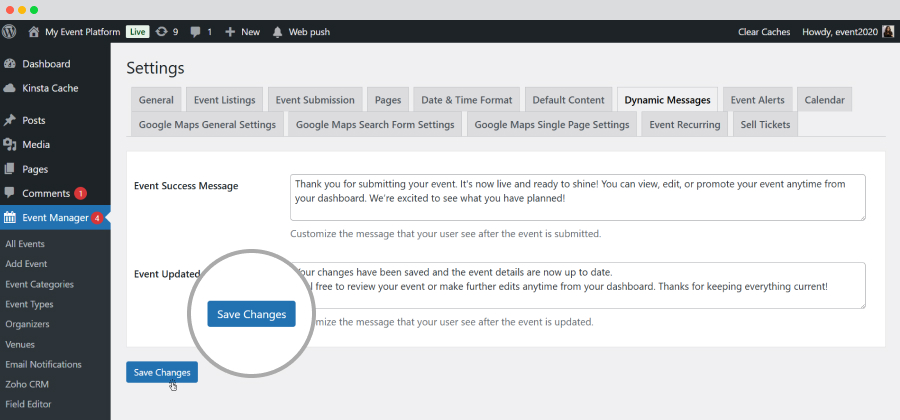Viewport: 900px width, 420px height.
Task: Open Organizers submenu link
Action: tap(27, 324)
